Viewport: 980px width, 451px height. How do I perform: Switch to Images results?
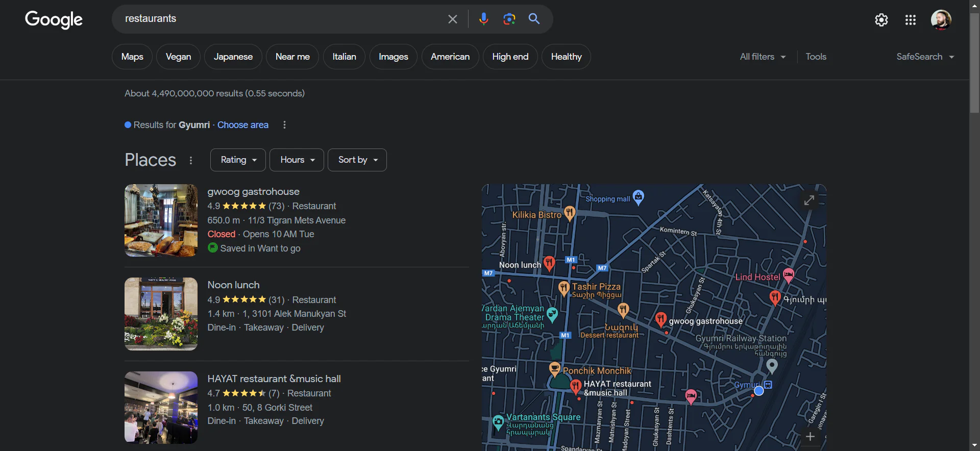[393, 57]
